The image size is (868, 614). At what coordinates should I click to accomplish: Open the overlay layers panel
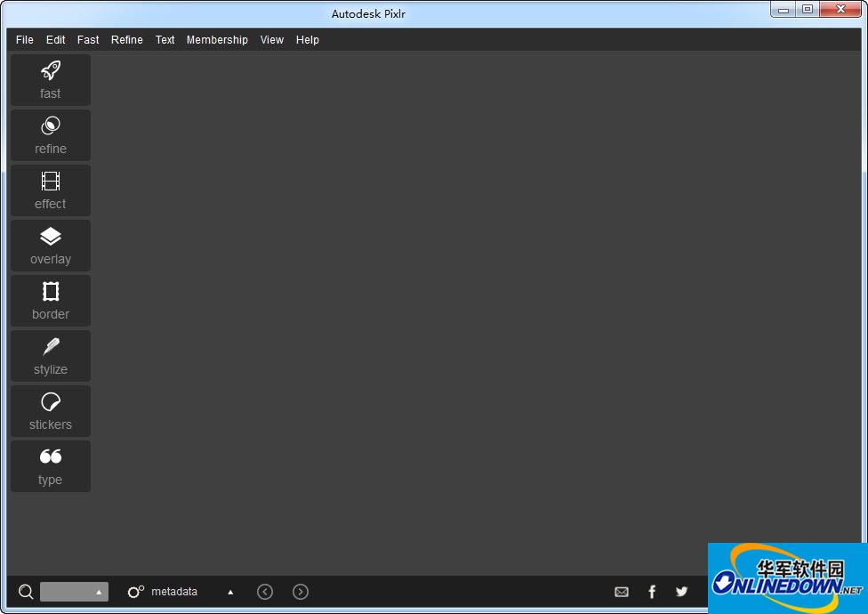coord(51,246)
